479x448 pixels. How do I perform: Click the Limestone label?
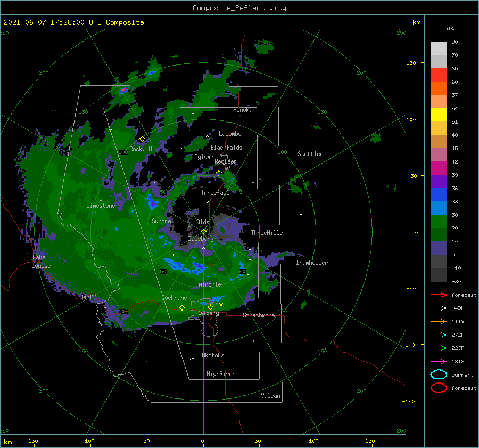point(101,206)
